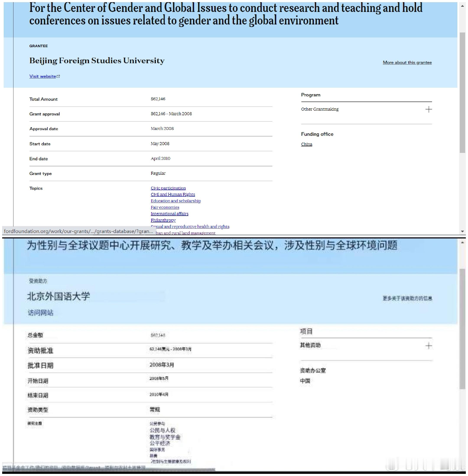
Task: Open International affairs topic link
Action: click(x=169, y=214)
